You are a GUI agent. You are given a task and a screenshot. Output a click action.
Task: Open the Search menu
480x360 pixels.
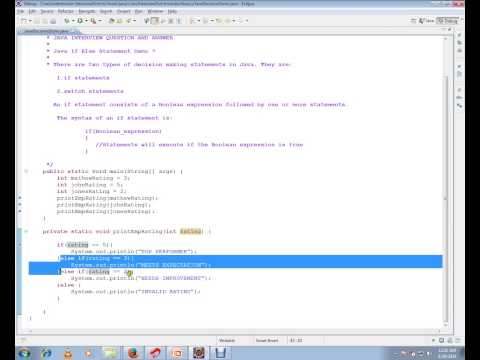pos(106,11)
